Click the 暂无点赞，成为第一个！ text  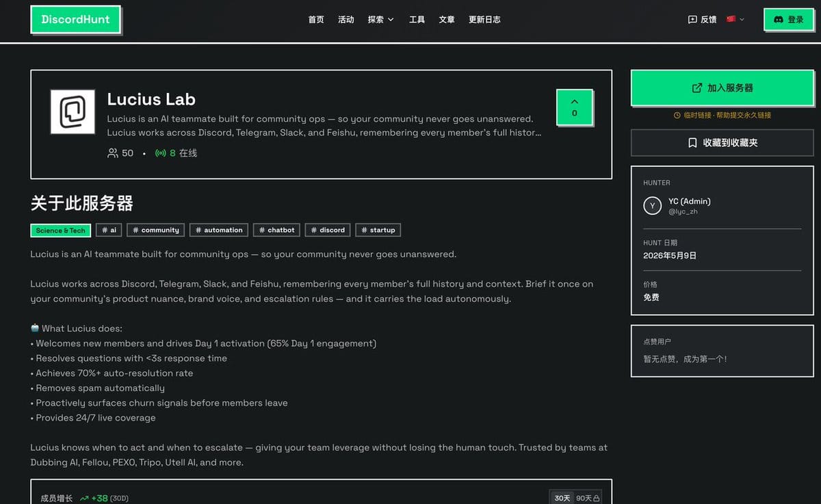pyautogui.click(x=685, y=359)
